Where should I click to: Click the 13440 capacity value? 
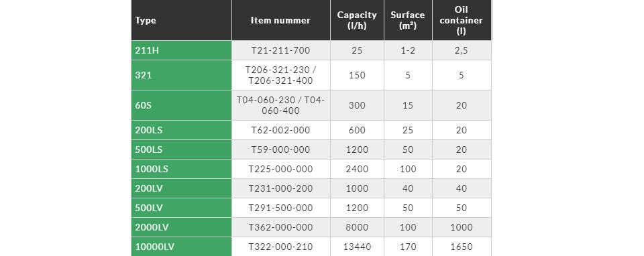[357, 247]
